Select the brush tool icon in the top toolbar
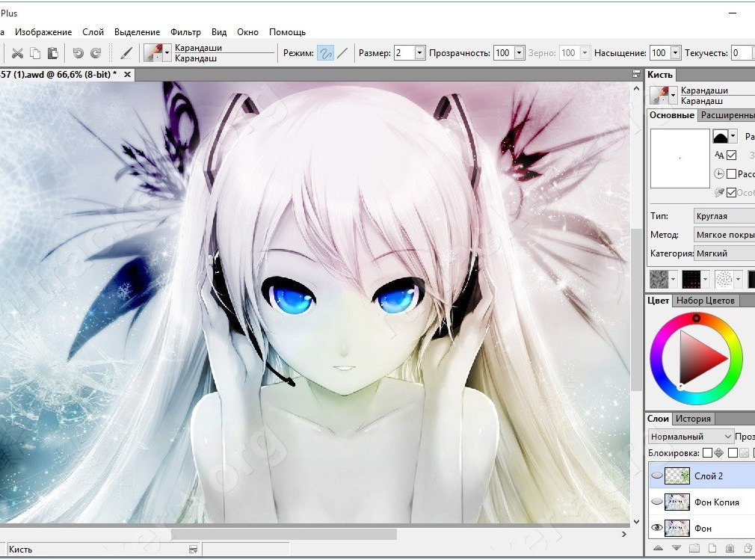755x560 pixels. pyautogui.click(x=126, y=53)
